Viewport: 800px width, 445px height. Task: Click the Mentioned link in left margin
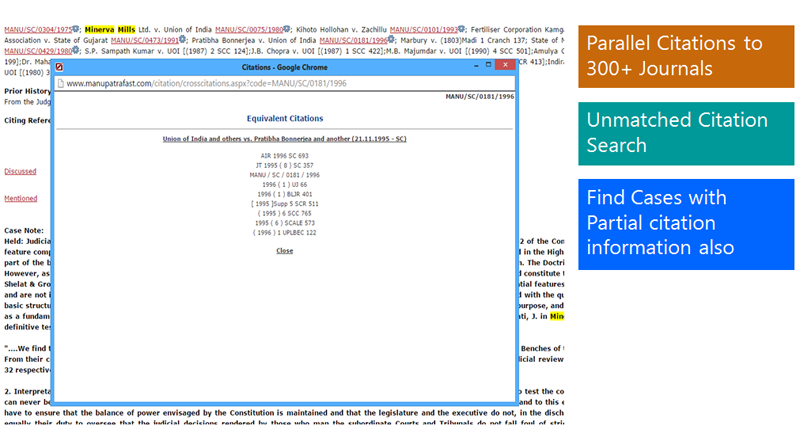click(x=20, y=198)
